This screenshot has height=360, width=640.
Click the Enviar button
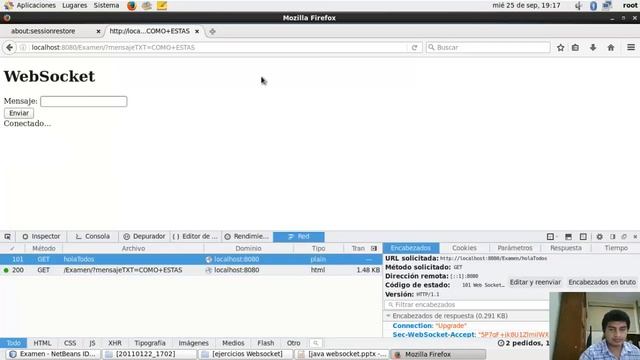[x=19, y=113]
